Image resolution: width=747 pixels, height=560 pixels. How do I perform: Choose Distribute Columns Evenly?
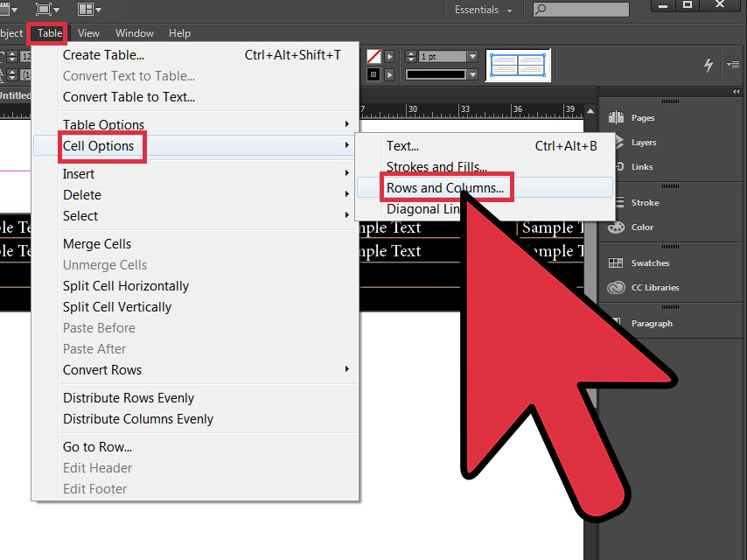coord(195,418)
